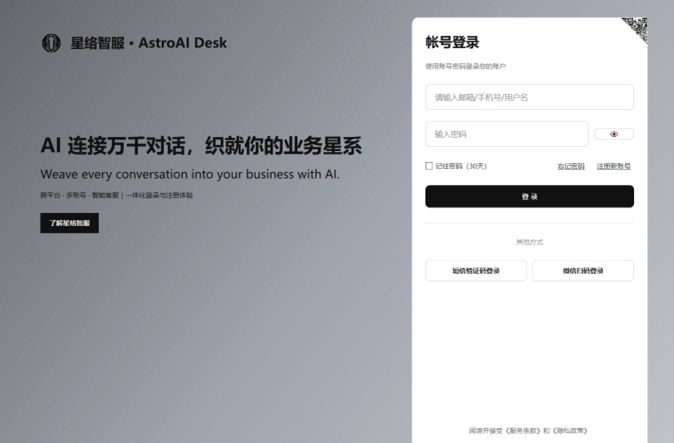Click the 帐号登录 heading
Viewport: 674px width, 443px height.
452,42
